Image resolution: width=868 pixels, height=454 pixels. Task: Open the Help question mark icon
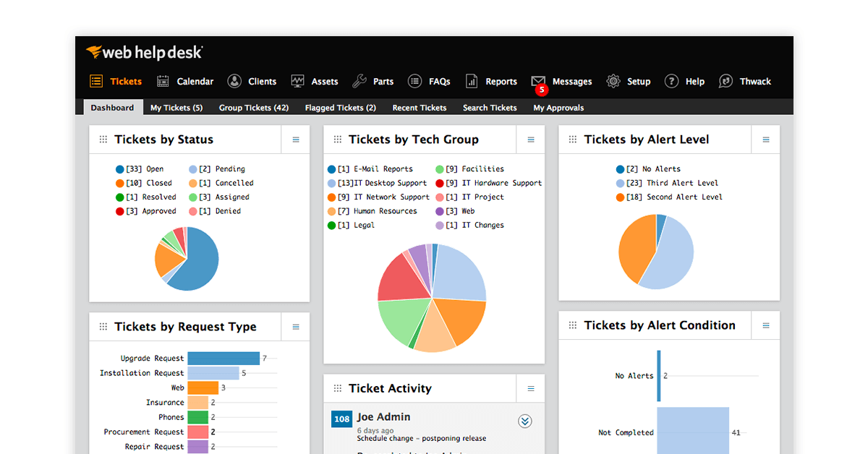(671, 82)
